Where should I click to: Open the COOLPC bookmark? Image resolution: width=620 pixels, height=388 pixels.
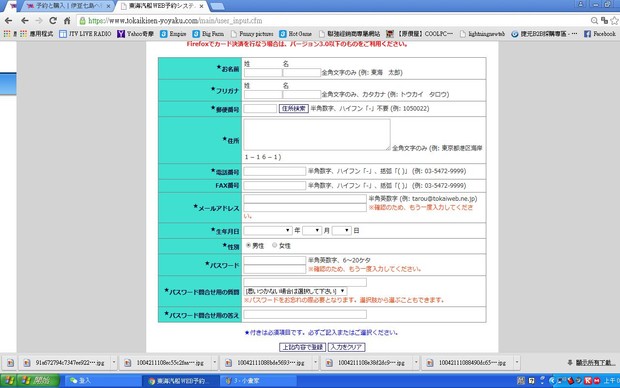(x=420, y=34)
